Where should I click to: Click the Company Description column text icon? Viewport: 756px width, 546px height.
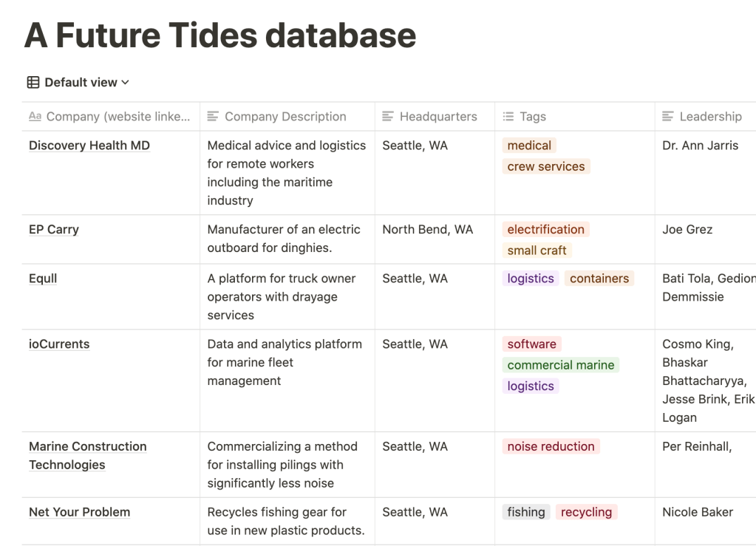click(213, 117)
